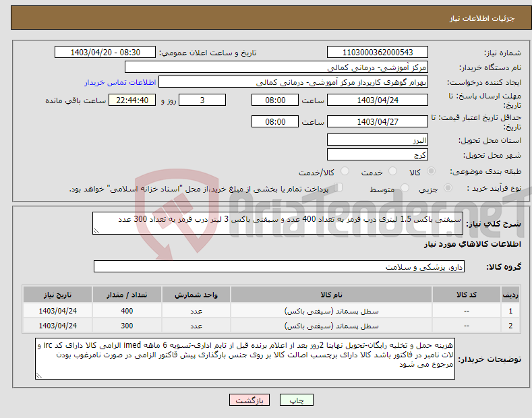Click the استان محل تحویل field البرز
The width and height of the screenshot is (532, 418).
(x=378, y=140)
